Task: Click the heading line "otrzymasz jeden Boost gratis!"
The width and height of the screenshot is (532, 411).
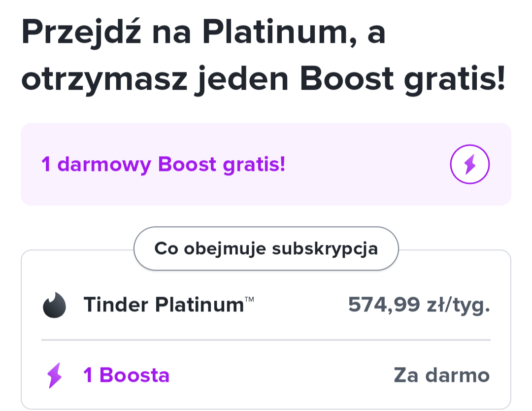Action: click(264, 81)
